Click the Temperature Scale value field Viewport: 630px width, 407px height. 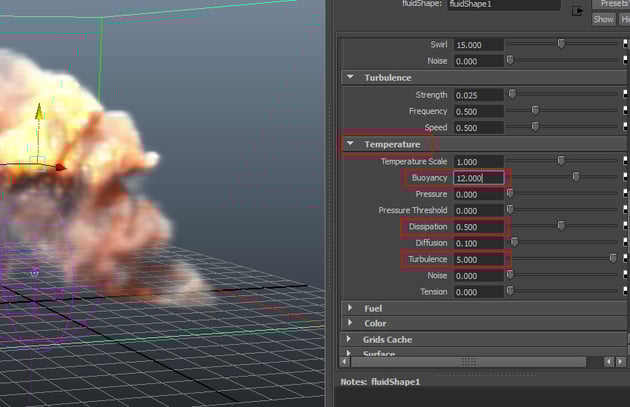479,162
